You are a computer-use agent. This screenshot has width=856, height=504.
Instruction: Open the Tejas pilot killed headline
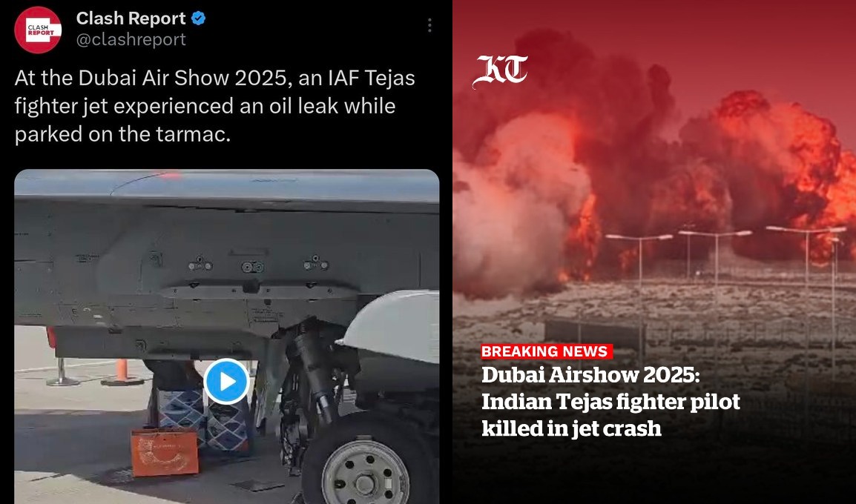click(x=610, y=402)
